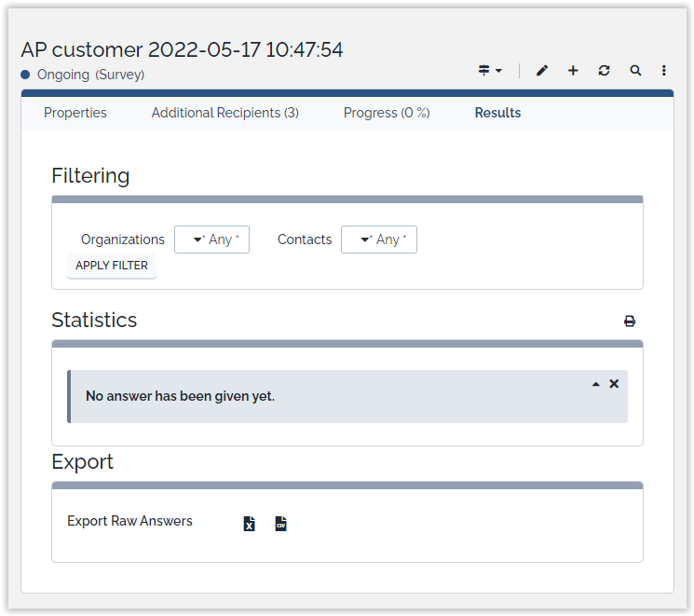Export raw answers as Excel file
Viewport: 694px width, 616px height.
click(249, 524)
